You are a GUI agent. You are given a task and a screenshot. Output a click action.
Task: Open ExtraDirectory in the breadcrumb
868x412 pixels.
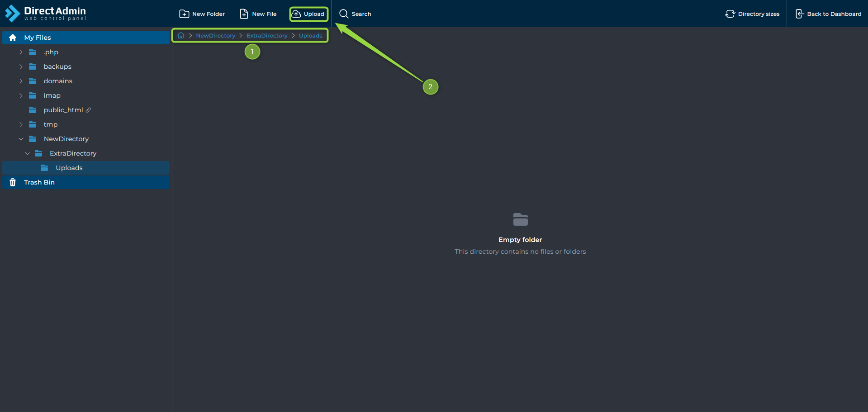(x=267, y=36)
